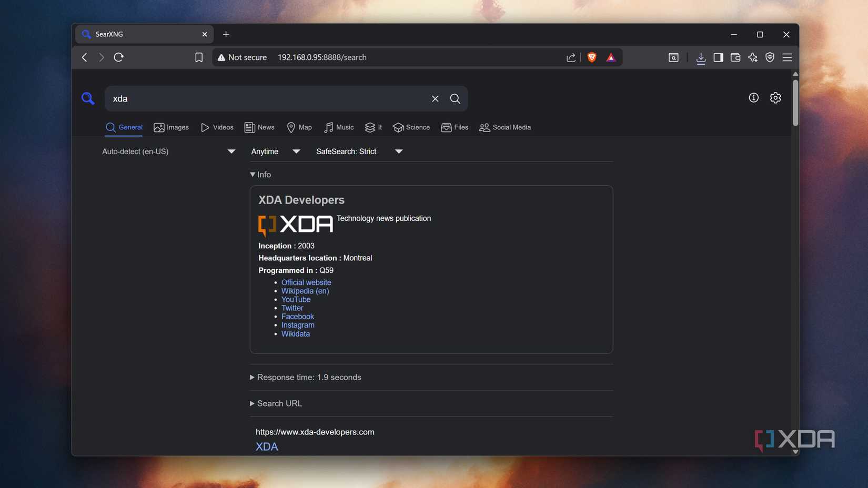
Task: Start the search with the magnifier icon
Action: click(455, 98)
